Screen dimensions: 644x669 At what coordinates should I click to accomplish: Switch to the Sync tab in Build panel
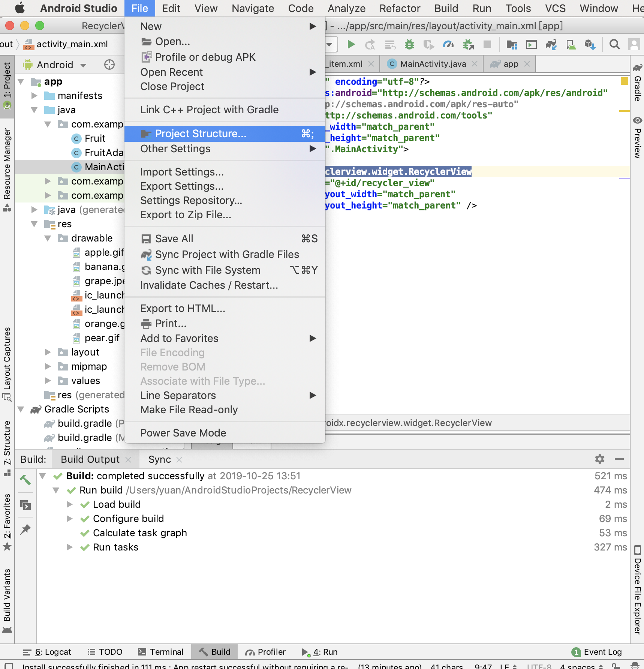[160, 459]
